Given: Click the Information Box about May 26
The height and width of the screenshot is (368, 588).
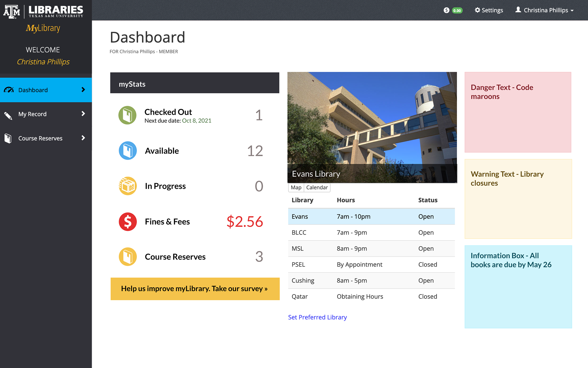Looking at the screenshot, I should pyautogui.click(x=518, y=287).
